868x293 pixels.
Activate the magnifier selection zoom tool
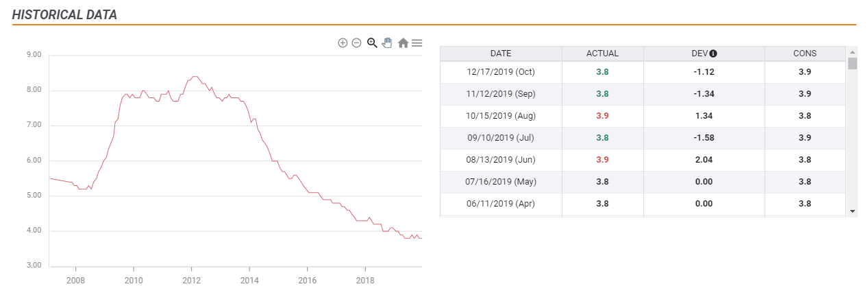[372, 43]
